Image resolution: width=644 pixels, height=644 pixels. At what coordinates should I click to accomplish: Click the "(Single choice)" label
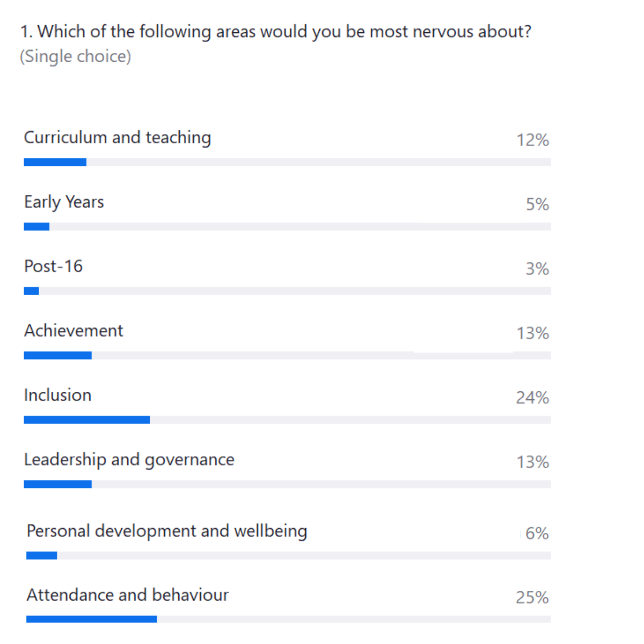(x=76, y=56)
